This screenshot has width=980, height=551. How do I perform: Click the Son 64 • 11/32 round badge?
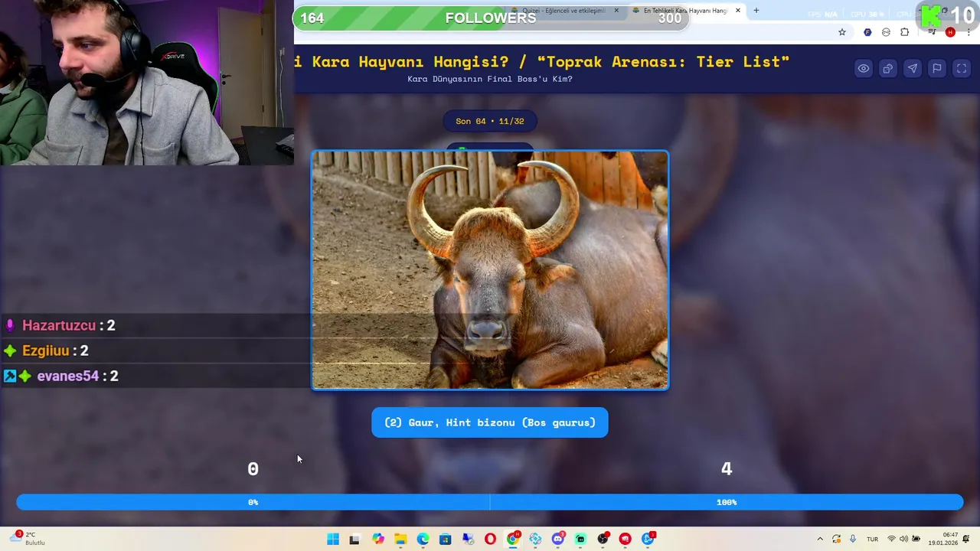pyautogui.click(x=490, y=121)
